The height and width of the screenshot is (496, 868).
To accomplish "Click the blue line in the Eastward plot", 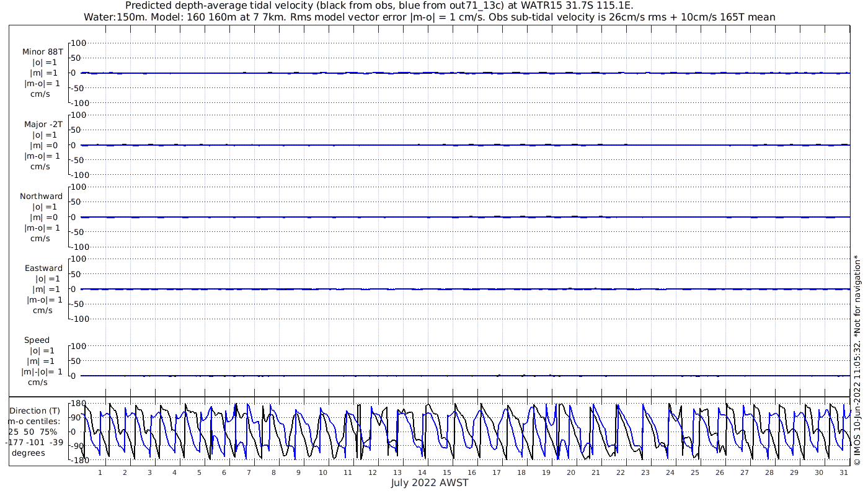I will [465, 289].
